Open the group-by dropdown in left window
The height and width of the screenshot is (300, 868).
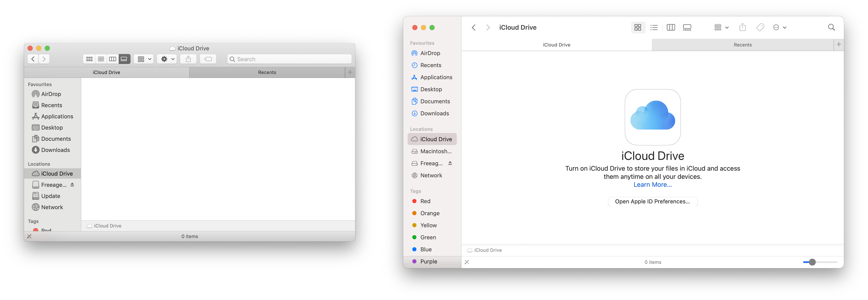coord(144,59)
